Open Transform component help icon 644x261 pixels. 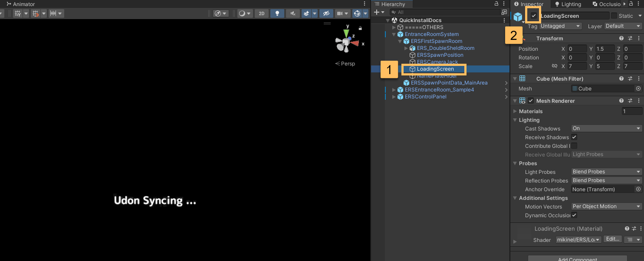coord(621,39)
